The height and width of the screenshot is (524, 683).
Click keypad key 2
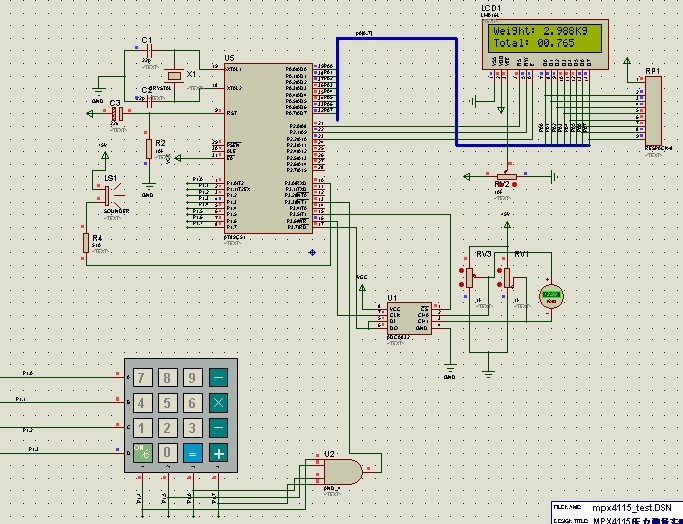pos(167,428)
